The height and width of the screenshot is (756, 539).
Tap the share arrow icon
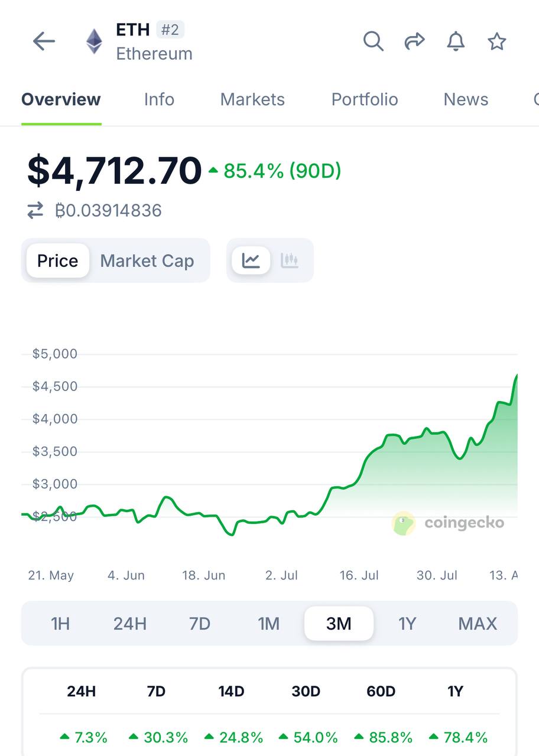pos(414,41)
